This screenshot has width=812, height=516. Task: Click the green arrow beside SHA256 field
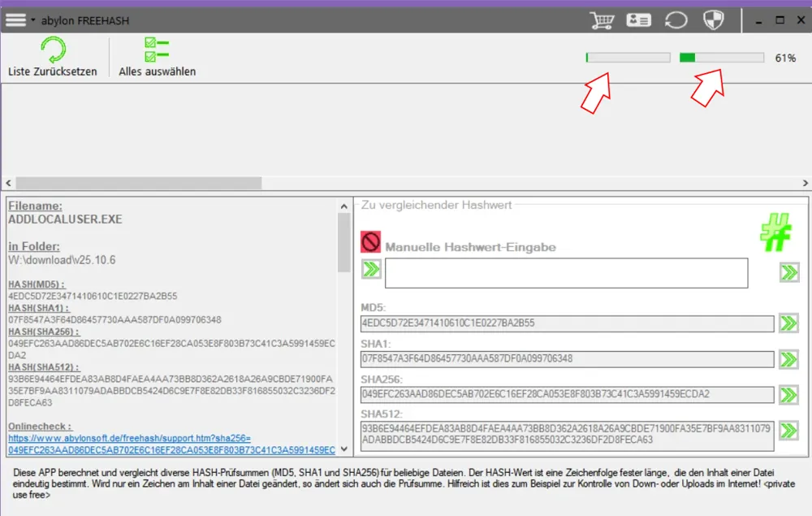click(x=788, y=395)
